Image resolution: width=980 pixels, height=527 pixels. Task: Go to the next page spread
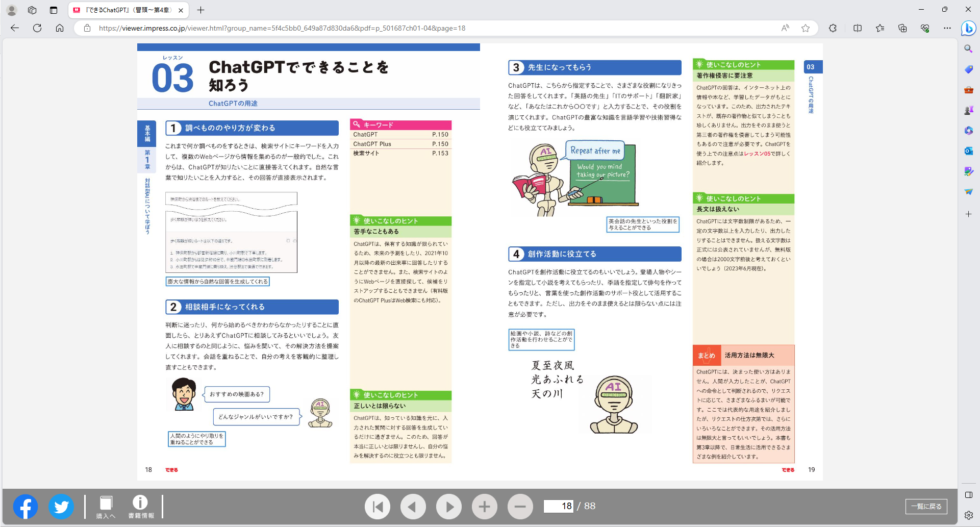tap(449, 506)
